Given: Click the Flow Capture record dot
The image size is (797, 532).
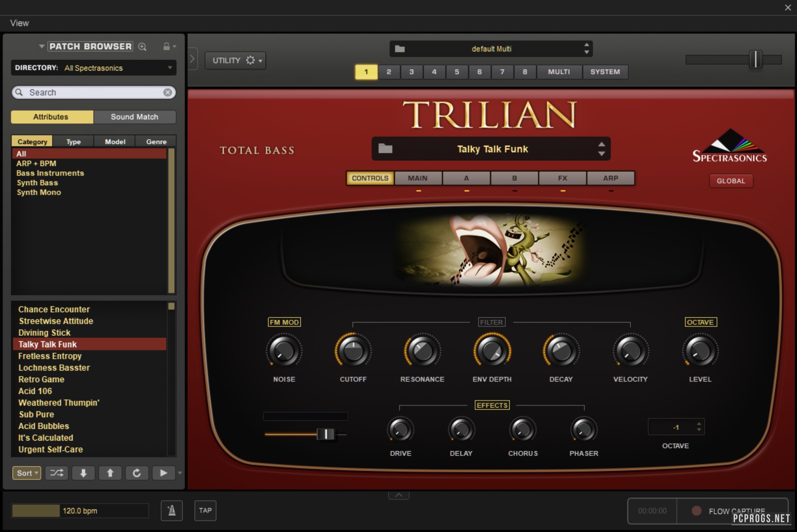Looking at the screenshot, I should 696,511.
